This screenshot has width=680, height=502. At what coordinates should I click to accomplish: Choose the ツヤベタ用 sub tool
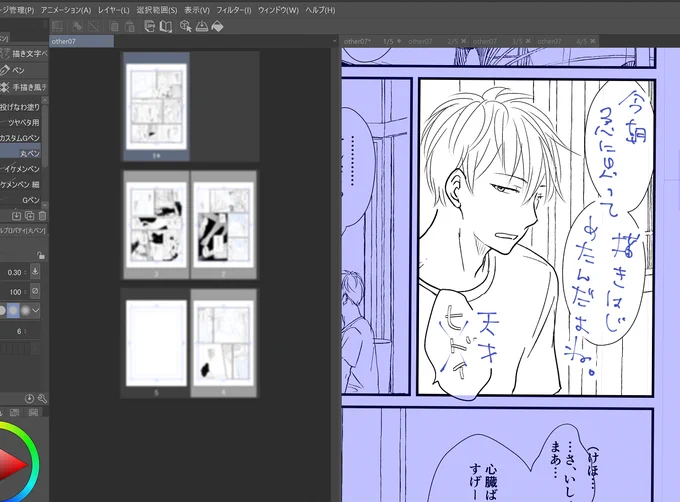20,122
